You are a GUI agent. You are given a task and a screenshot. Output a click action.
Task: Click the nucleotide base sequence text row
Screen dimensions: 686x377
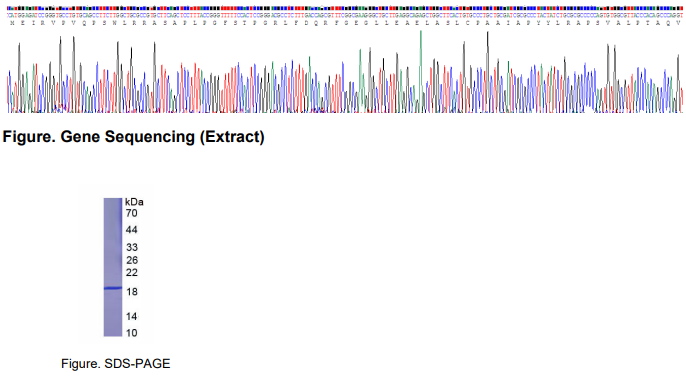click(x=345, y=15)
